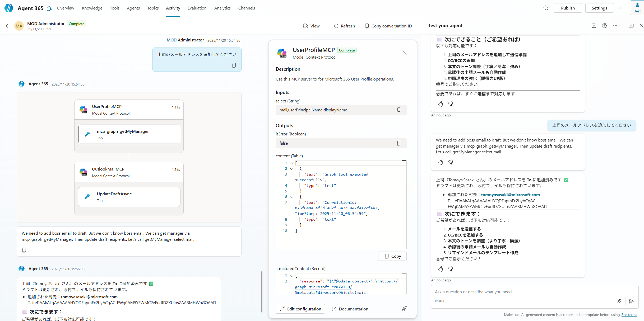Viewport: 644px width, 321px height.
Task: Collapse line 1 in structuredContent JSON
Action: tap(291, 276)
